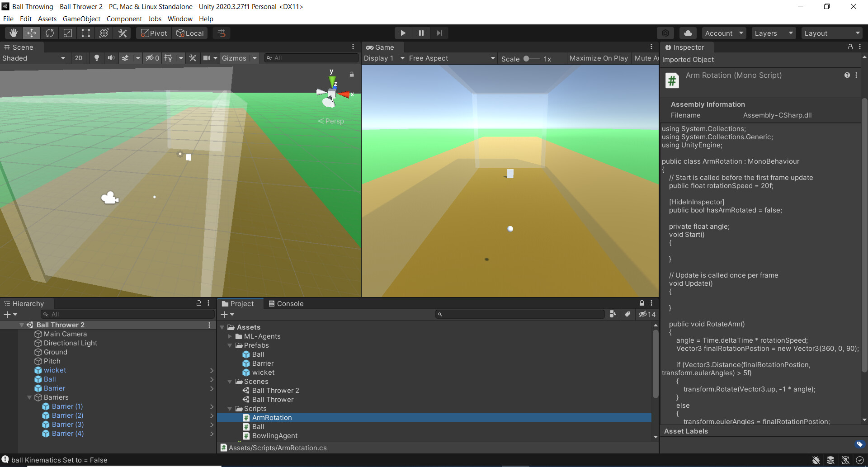The image size is (868, 467).
Task: Collapse the Prefabs folder
Action: tap(230, 345)
